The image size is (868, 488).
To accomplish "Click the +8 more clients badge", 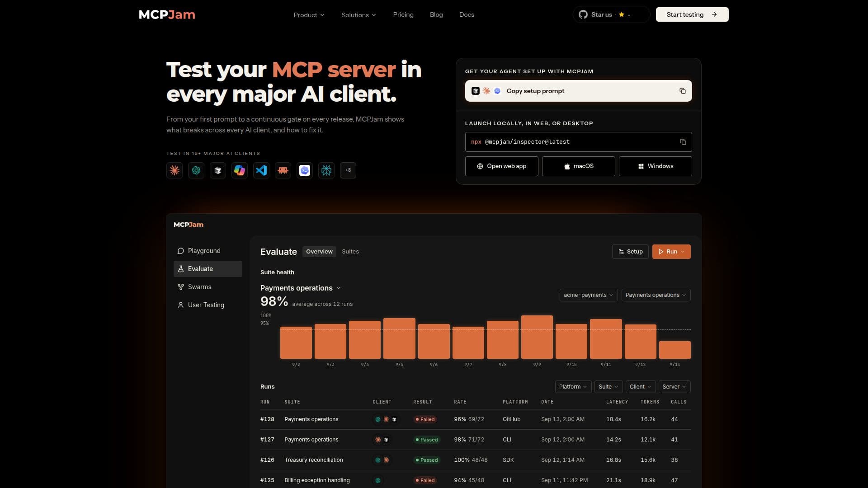I will pyautogui.click(x=348, y=170).
